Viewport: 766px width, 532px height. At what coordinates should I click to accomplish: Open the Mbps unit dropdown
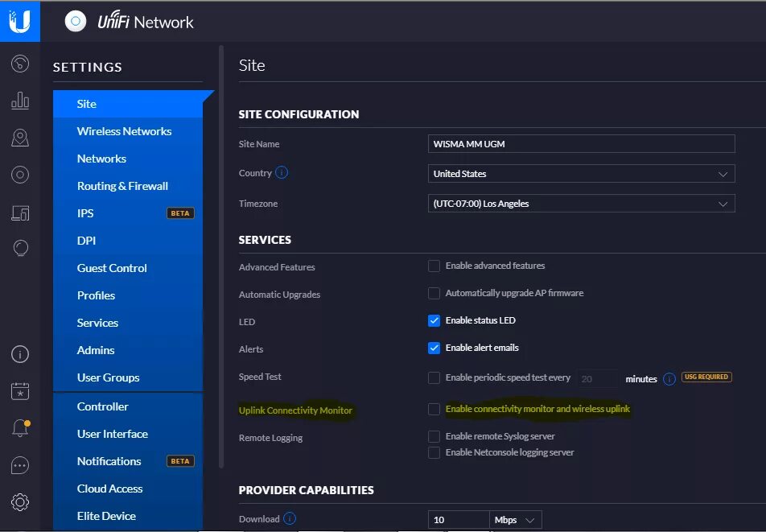516,520
